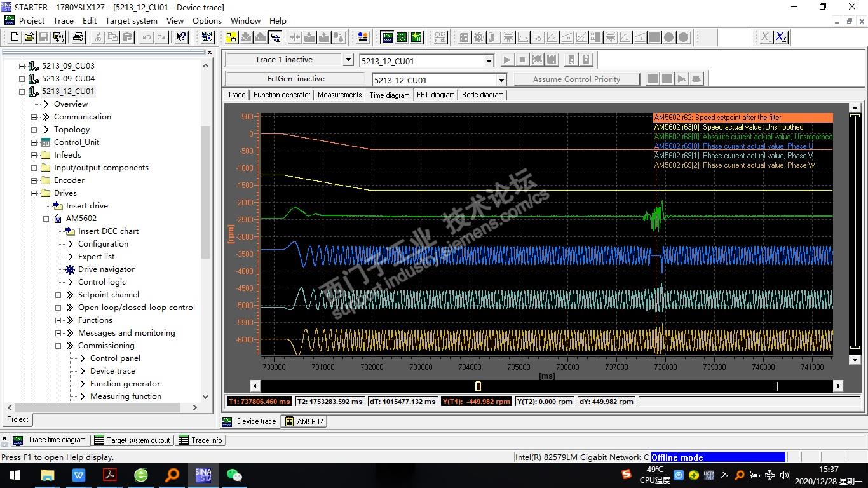Click the time-axis scroll thumb under the chart

[x=478, y=386]
